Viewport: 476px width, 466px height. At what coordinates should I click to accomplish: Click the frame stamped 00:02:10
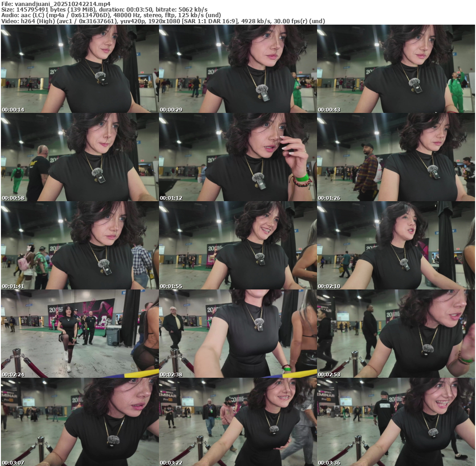(396, 245)
